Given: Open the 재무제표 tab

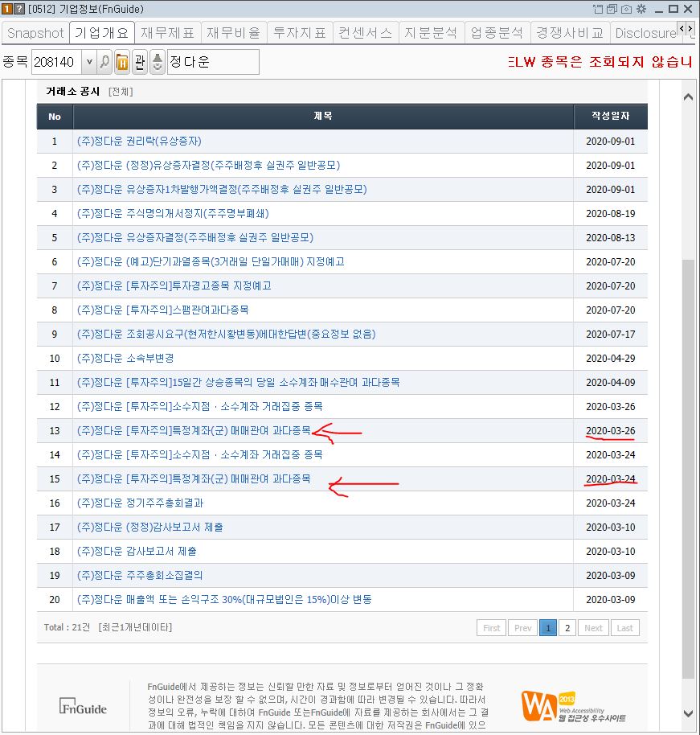Looking at the screenshot, I should (168, 33).
